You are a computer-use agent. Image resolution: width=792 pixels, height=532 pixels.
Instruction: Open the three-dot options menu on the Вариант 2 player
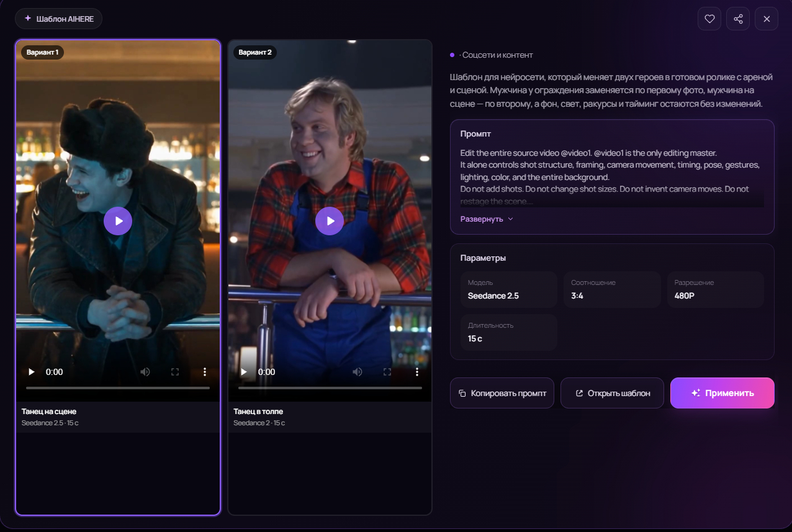click(417, 372)
